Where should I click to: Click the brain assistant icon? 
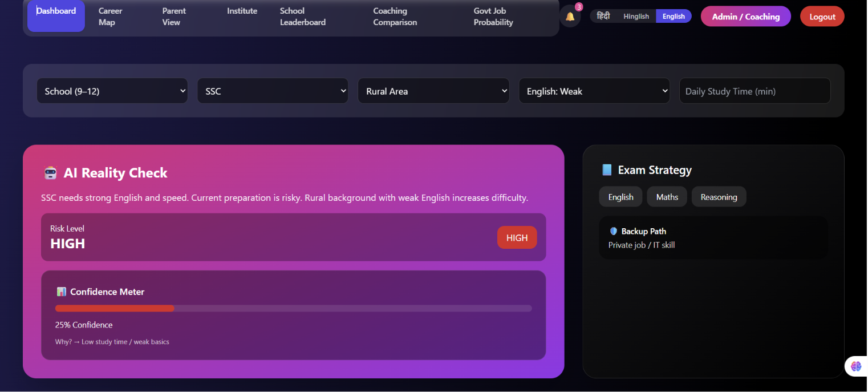(x=855, y=366)
